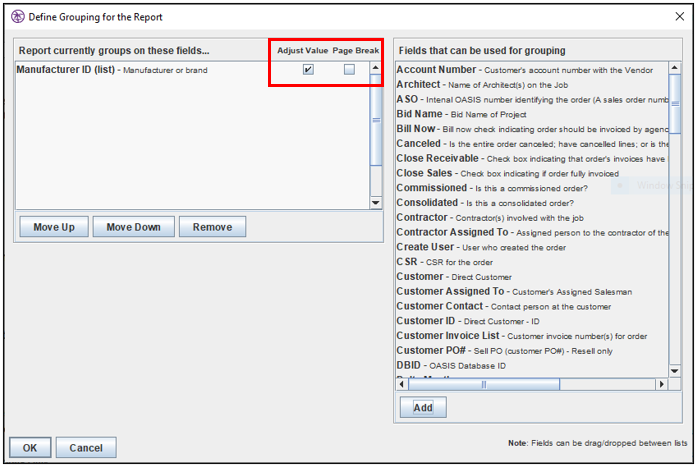Click the Move Down button
Image resolution: width=698 pixels, height=467 pixels.
coord(133,227)
